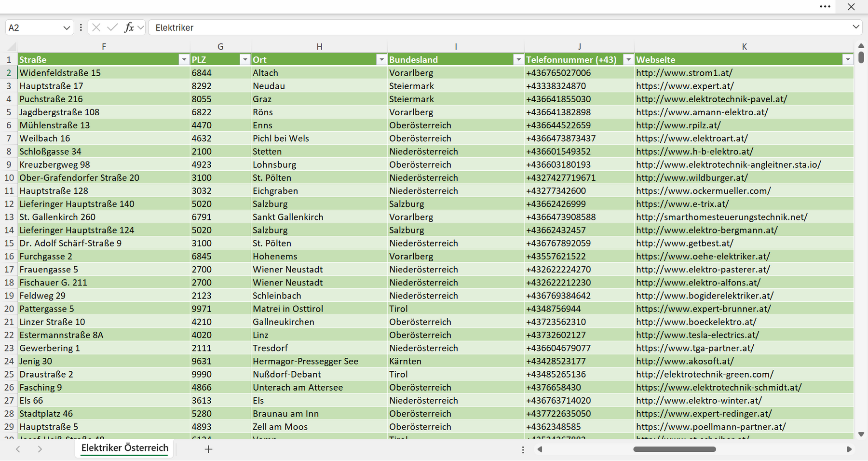Open the three-dots more options menu
This screenshot has height=461, width=868.
tap(825, 7)
